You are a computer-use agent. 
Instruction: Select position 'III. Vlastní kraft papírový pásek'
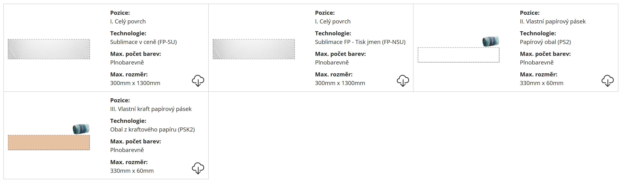[151, 109]
